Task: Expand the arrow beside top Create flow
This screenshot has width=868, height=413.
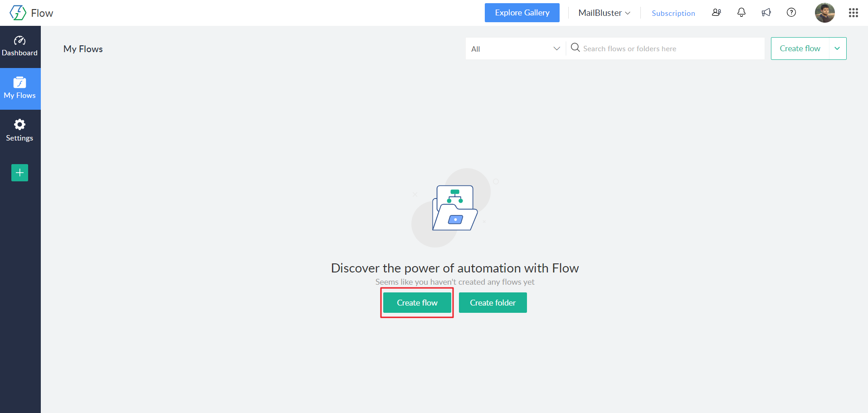Action: [837, 49]
